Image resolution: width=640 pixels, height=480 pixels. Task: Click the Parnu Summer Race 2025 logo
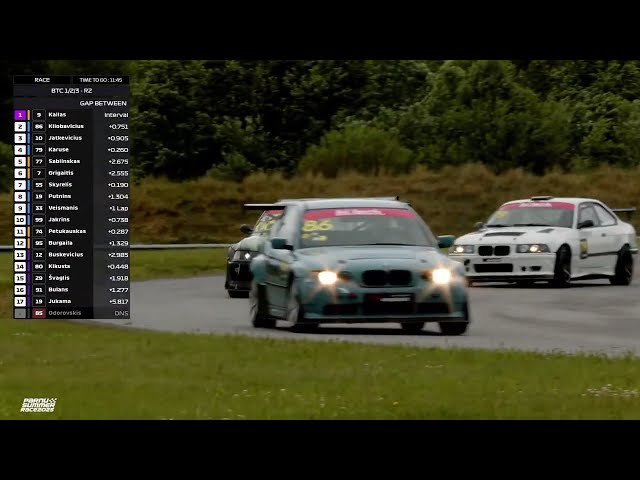[39, 405]
